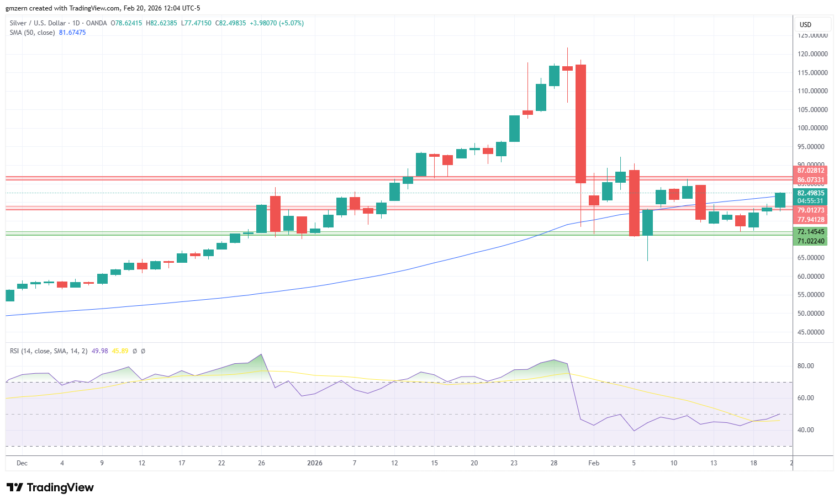Open the USD currency selector
The width and height of the screenshot is (839, 504).
(813, 24)
